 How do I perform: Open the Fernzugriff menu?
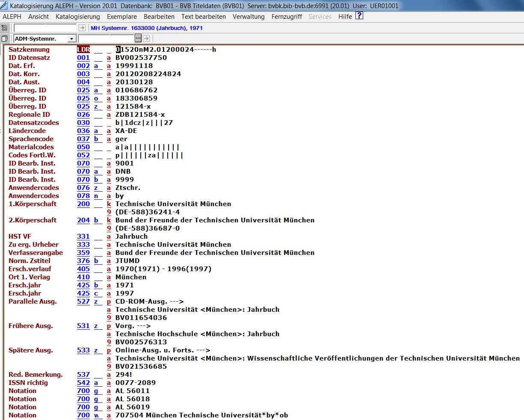pyautogui.click(x=287, y=17)
